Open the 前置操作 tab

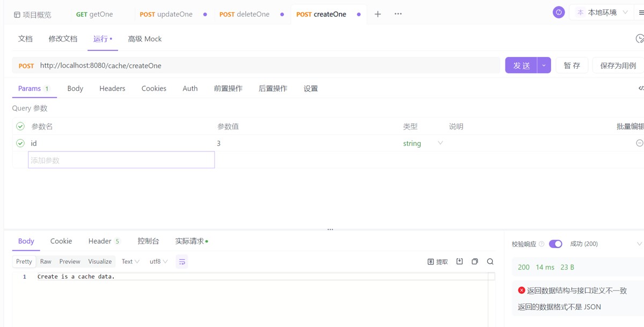point(228,89)
